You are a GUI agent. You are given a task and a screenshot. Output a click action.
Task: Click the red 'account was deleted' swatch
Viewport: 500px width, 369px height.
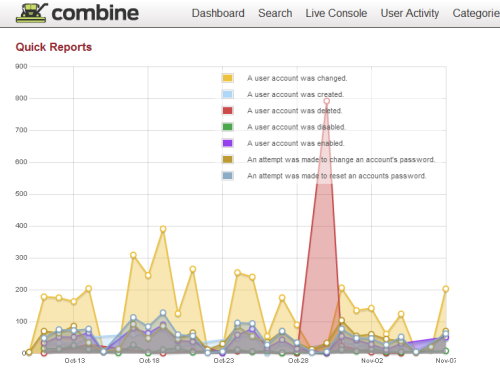(x=228, y=111)
